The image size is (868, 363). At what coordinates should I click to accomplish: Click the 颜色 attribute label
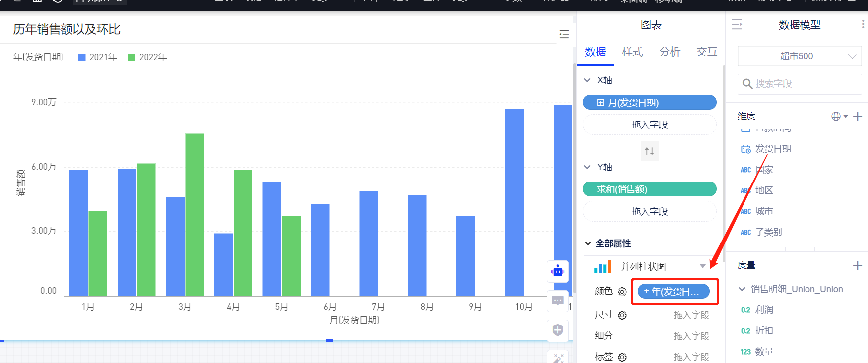(604, 291)
